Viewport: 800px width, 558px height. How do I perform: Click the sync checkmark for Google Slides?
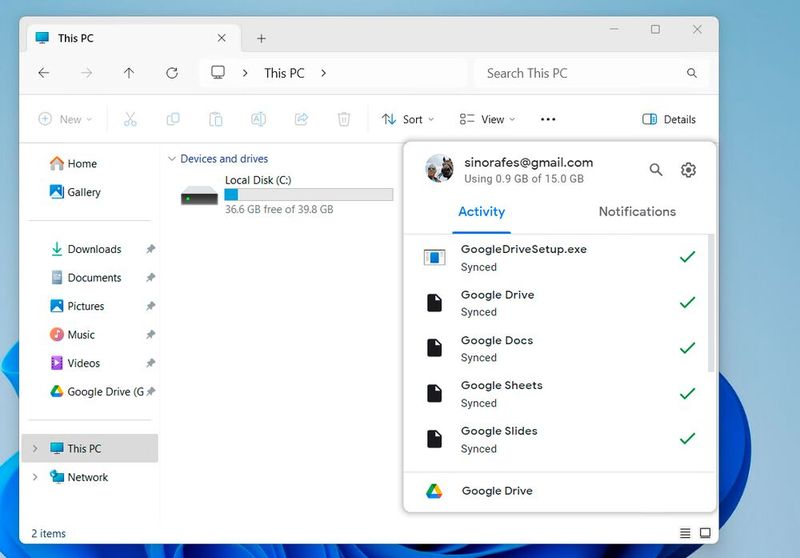click(x=687, y=438)
